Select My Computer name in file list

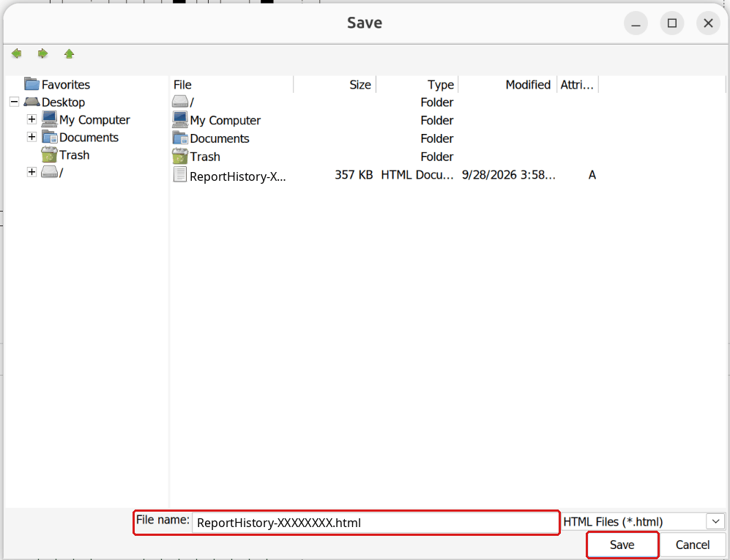(x=226, y=120)
